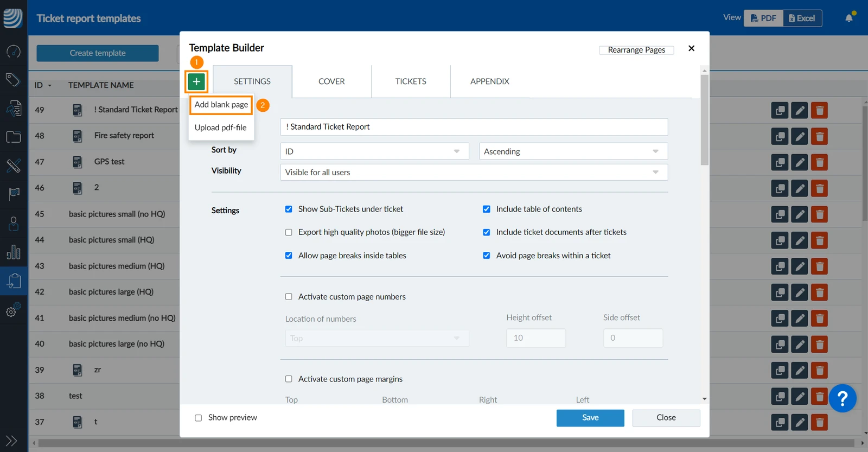Viewport: 868px width, 452px height.
Task: Choose Upload pdf-file from the menu
Action: click(x=221, y=128)
